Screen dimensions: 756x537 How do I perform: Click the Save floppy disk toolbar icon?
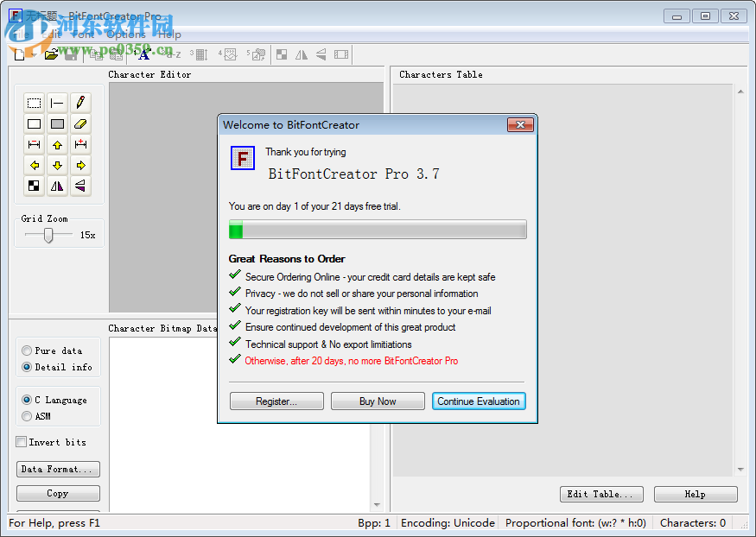point(71,54)
